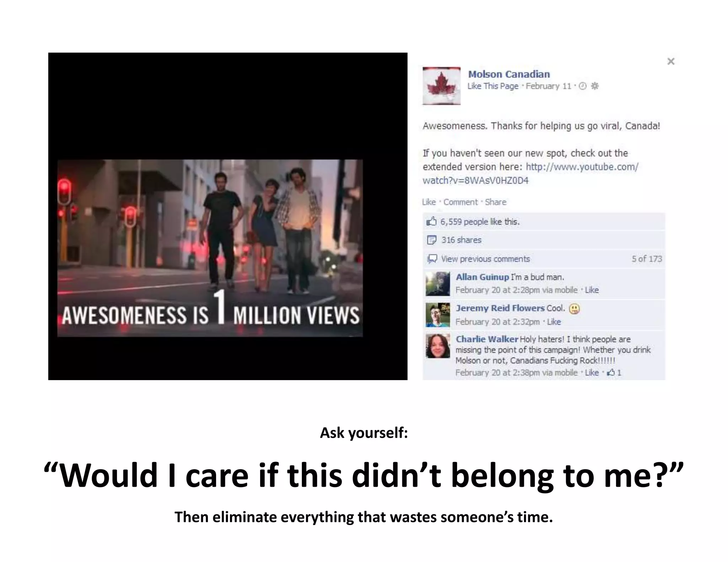Expand View previous comments
Screen dimensions: 728x562
tap(485, 259)
